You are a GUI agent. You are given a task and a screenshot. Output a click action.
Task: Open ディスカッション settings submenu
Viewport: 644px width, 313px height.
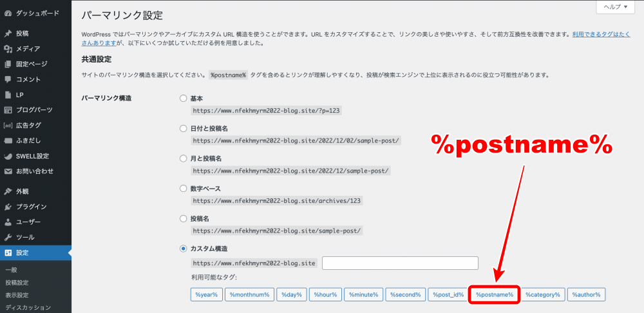coord(28,307)
